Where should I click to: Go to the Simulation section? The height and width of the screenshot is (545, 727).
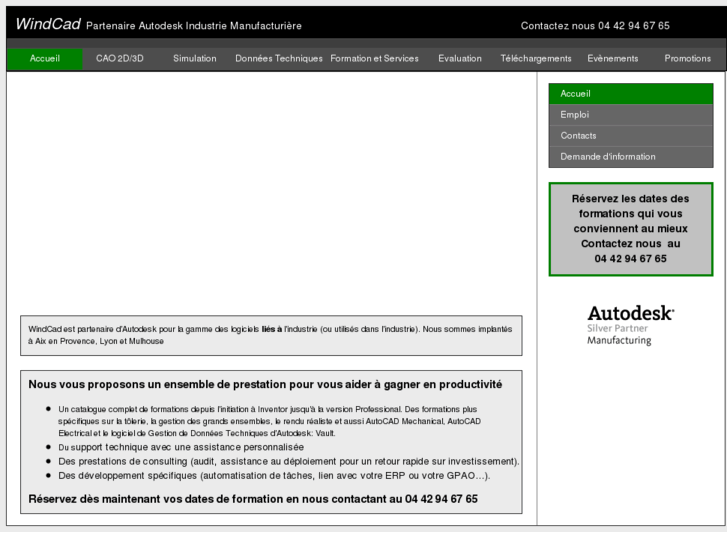[195, 58]
